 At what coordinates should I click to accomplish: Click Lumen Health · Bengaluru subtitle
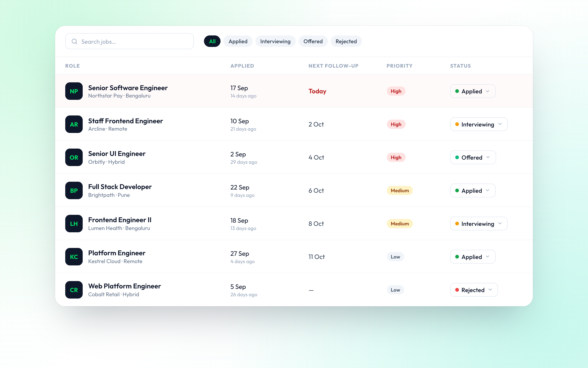pyautogui.click(x=119, y=228)
